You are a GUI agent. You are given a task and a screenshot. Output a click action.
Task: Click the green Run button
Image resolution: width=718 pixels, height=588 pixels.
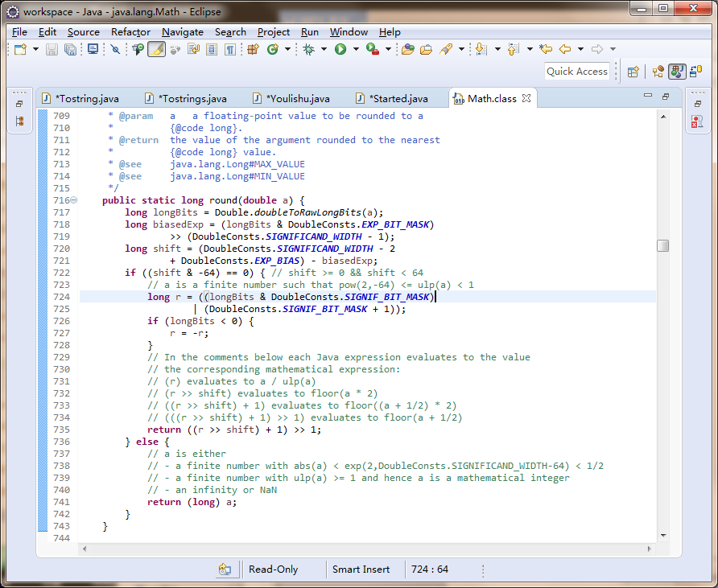coord(340,49)
